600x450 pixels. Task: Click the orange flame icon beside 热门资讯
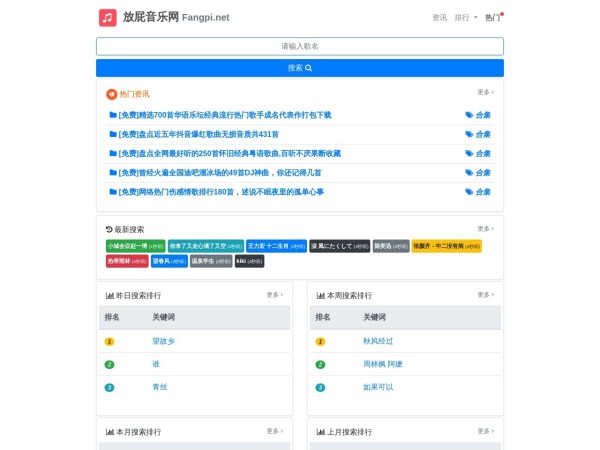111,94
